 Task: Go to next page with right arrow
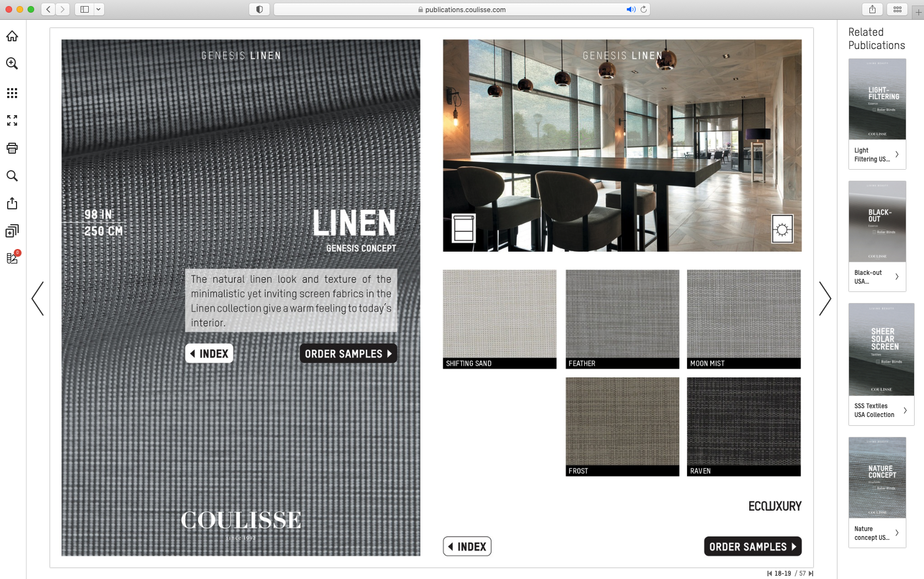pyautogui.click(x=824, y=299)
